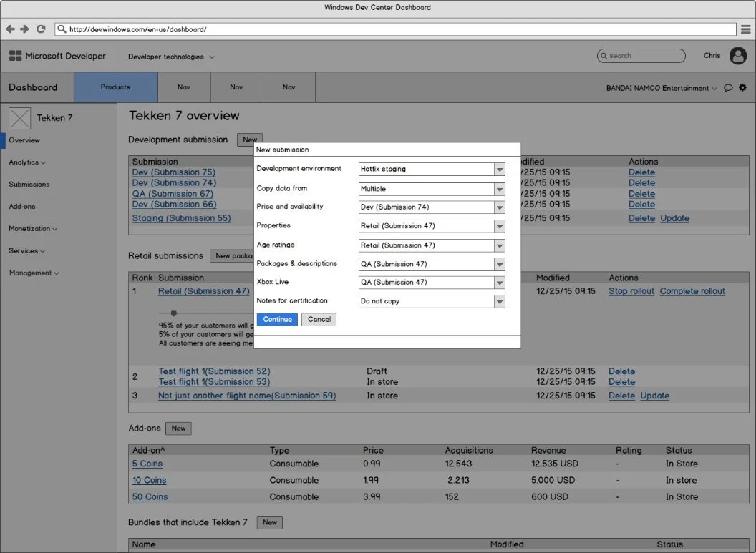Click New next to Development submission
Image resolution: width=756 pixels, height=553 pixels.
point(250,140)
